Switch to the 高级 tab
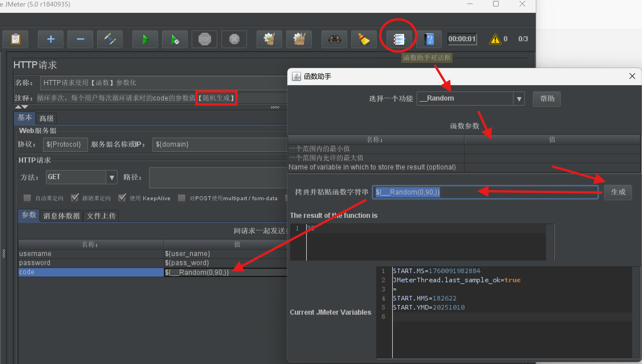Image resolution: width=642 pixels, height=364 pixels. (x=46, y=118)
